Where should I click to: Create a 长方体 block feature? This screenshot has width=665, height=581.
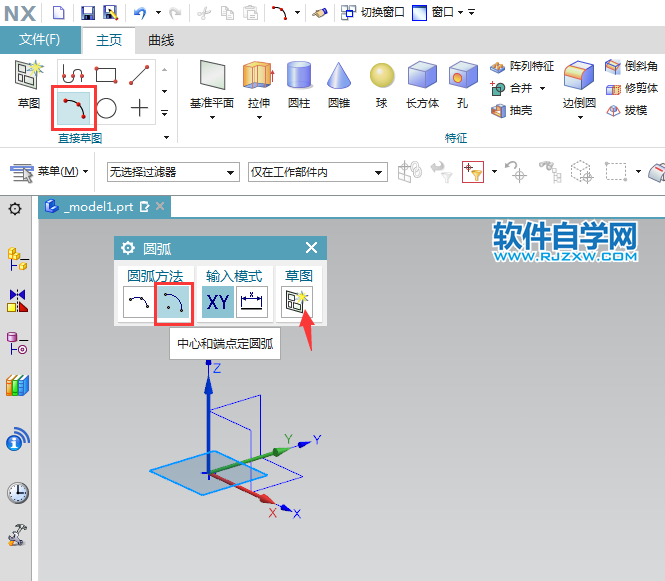click(x=422, y=85)
